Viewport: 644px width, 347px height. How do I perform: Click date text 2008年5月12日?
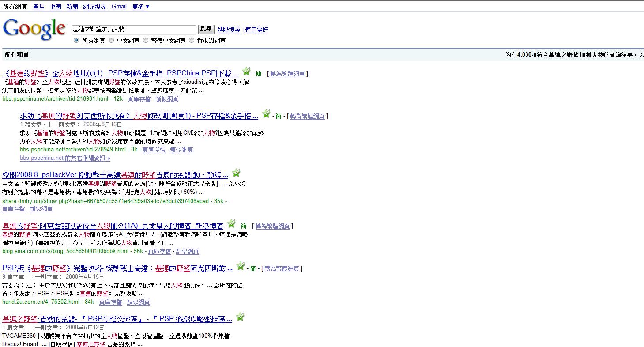point(85,328)
